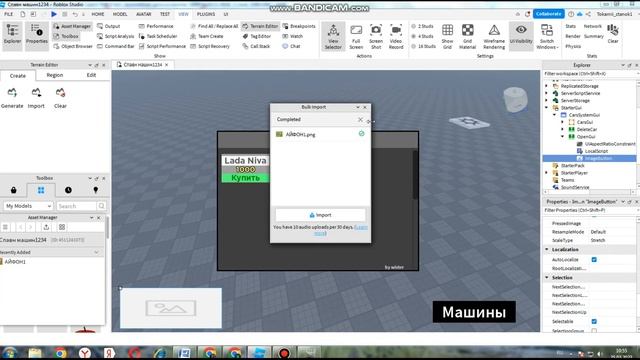
Task: Select the 16 Studs grid option
Action: coord(423,47)
